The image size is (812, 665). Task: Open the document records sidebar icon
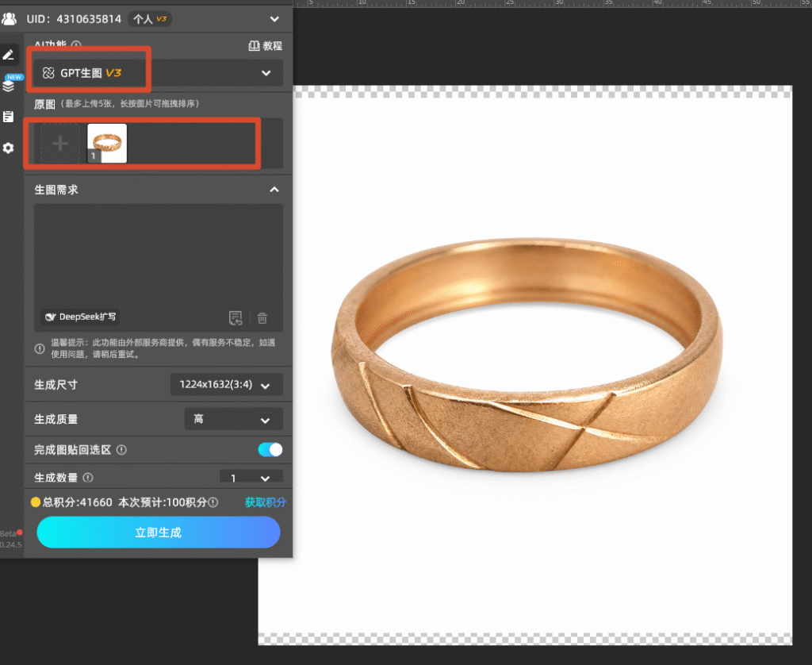click(x=8, y=117)
